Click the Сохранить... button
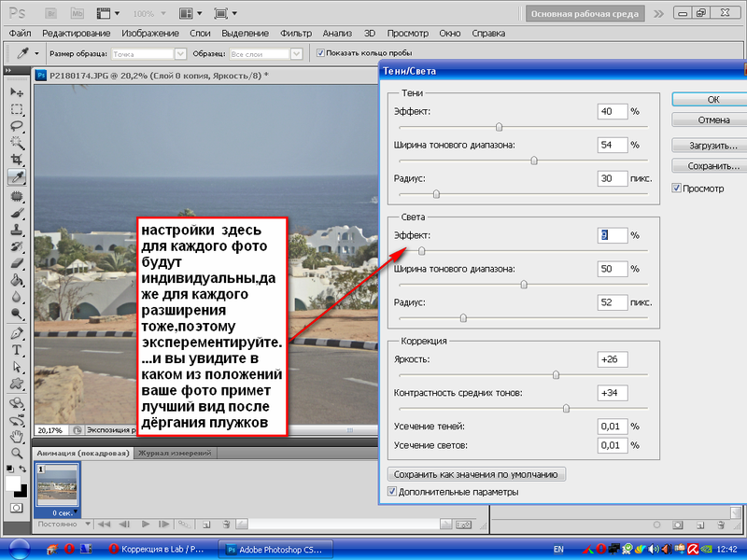 coord(710,166)
